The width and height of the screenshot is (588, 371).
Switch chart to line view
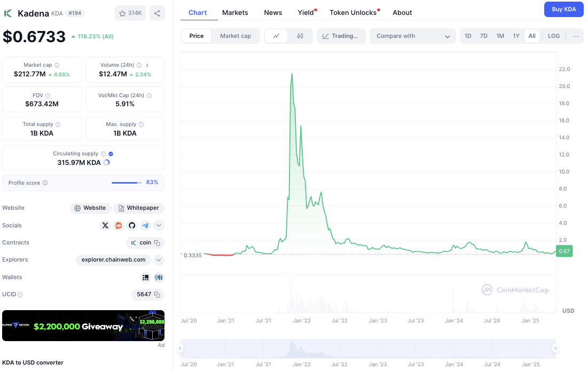coord(276,36)
